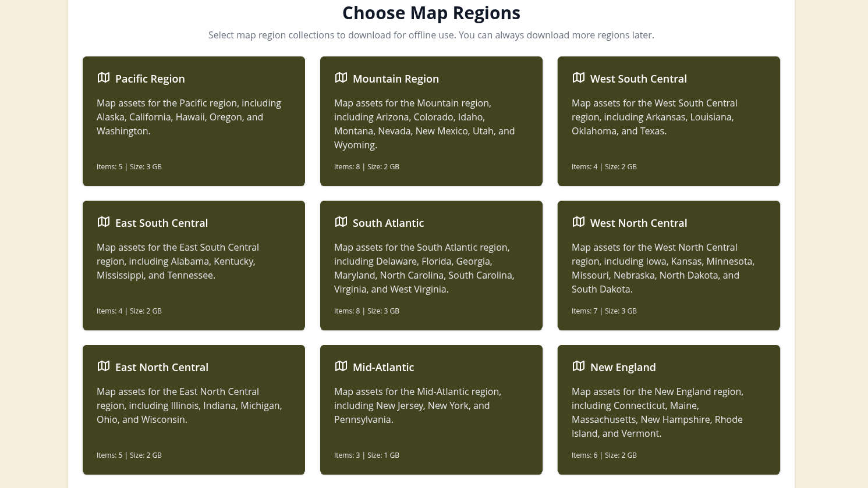
Task: Pick the New England region description
Action: [x=657, y=412]
